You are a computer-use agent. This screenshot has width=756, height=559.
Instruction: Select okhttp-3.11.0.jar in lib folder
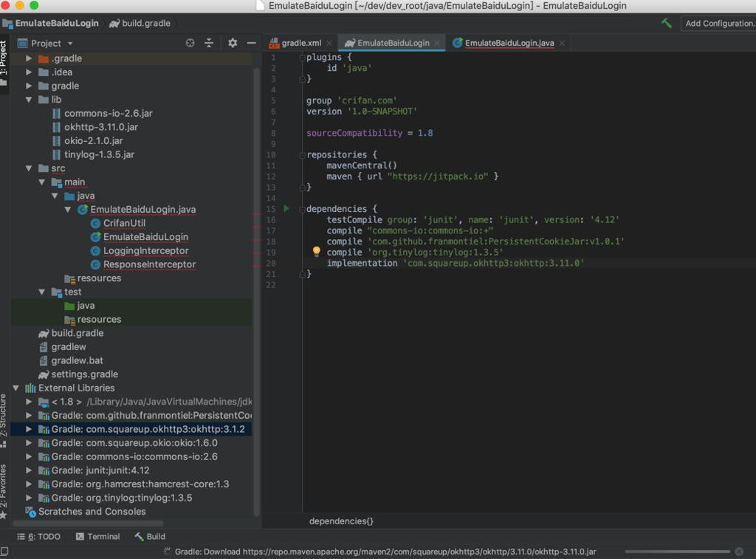[100, 127]
